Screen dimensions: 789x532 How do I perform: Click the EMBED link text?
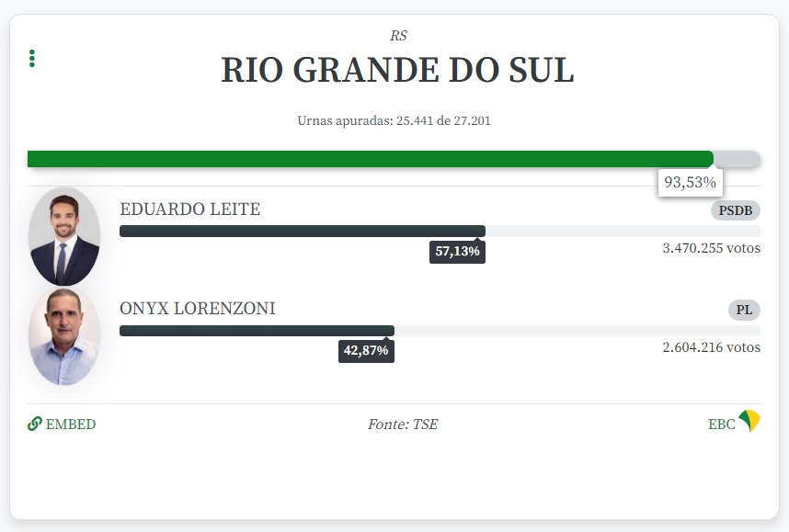pos(71,424)
